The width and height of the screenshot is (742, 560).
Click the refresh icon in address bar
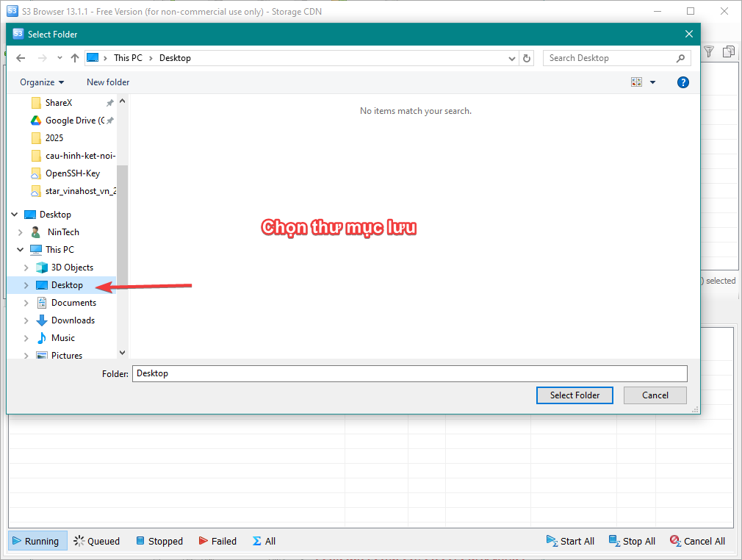click(527, 58)
